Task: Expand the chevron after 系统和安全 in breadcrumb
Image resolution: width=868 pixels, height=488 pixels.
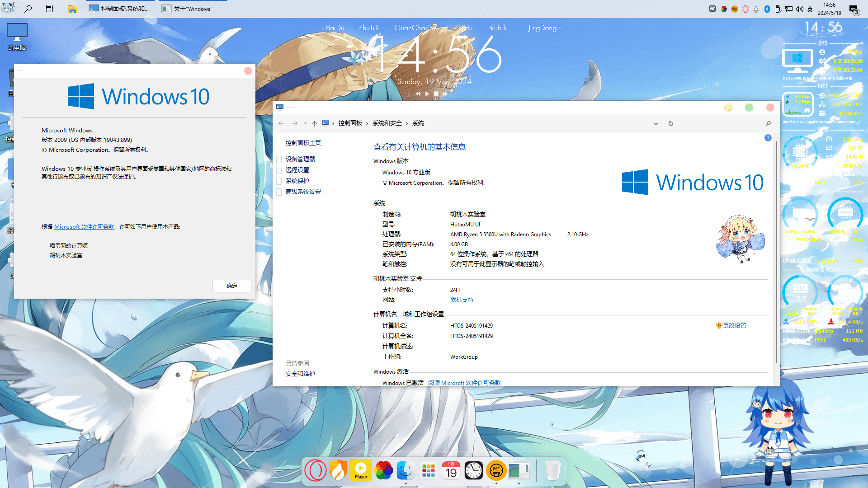Action: point(407,123)
